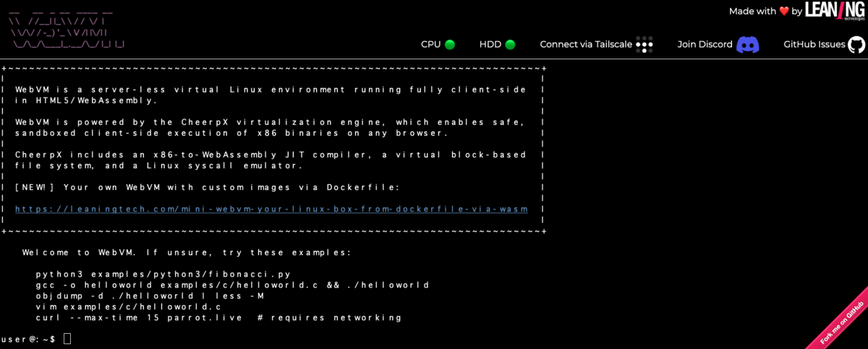Click the WebVM ASCII art logo
The image size is (868, 349).
click(x=67, y=29)
